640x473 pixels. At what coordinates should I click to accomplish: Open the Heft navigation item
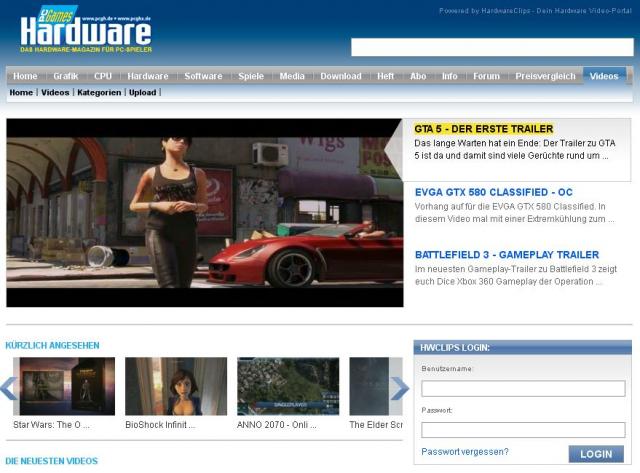[385, 76]
